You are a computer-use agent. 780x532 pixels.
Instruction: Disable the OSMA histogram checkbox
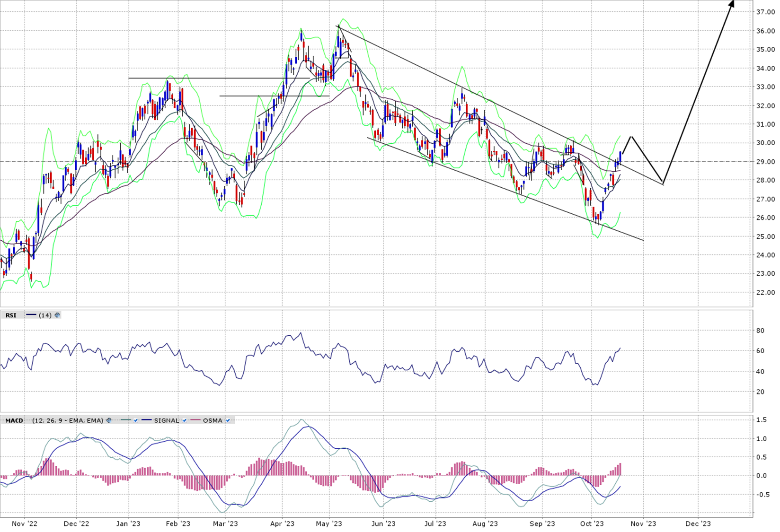pyautogui.click(x=228, y=420)
